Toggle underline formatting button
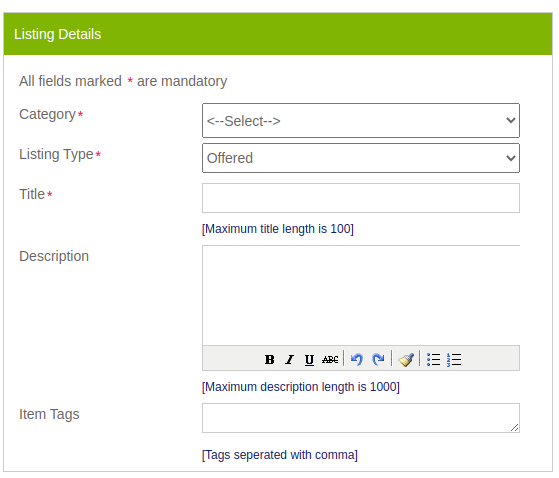The width and height of the screenshot is (559, 478). (309, 359)
